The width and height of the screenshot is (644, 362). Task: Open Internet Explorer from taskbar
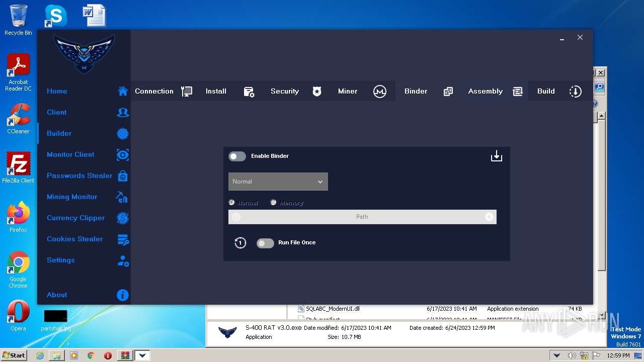pos(40,355)
